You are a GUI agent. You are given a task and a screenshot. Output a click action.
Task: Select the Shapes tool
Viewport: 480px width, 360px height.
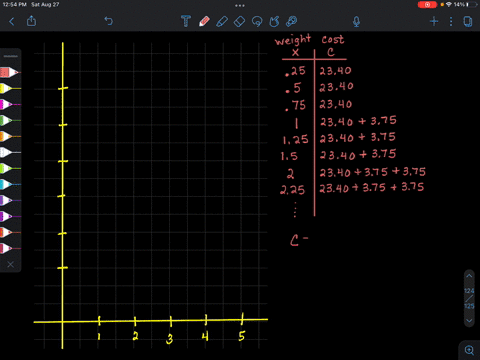(274, 21)
